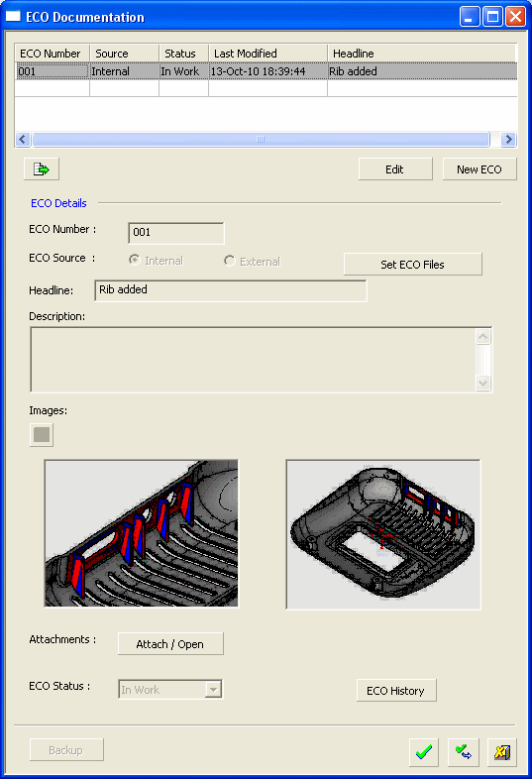This screenshot has height=779, width=532.
Task: Click the ECO Documentation window title icon
Action: pyautogui.click(x=13, y=17)
